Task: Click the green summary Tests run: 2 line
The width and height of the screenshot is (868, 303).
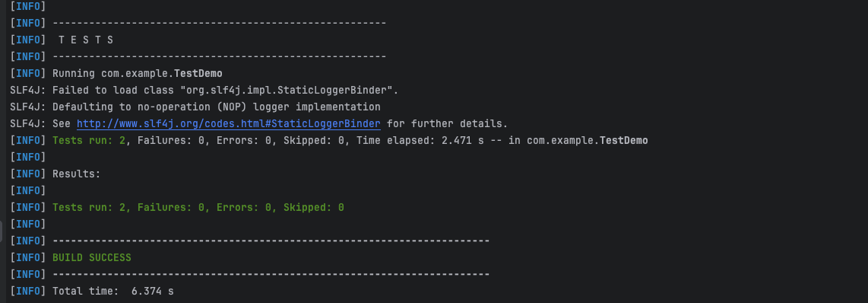Action: coord(198,207)
